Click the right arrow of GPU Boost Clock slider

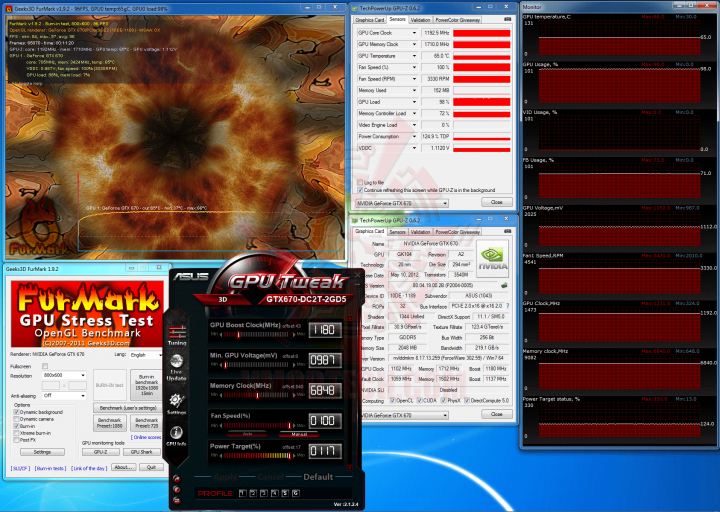click(x=294, y=335)
